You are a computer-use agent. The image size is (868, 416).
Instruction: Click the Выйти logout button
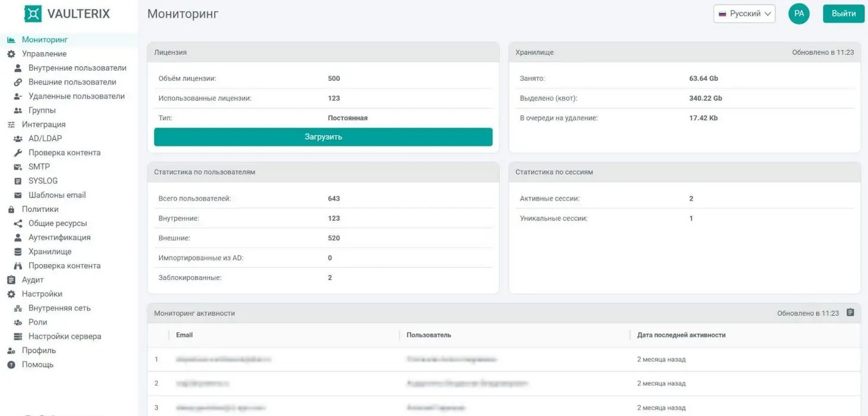point(843,14)
